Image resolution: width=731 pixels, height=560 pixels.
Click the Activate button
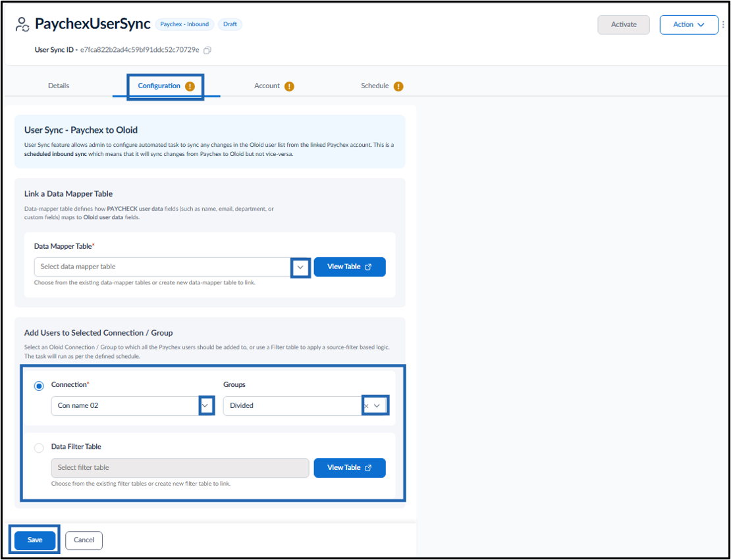click(624, 25)
